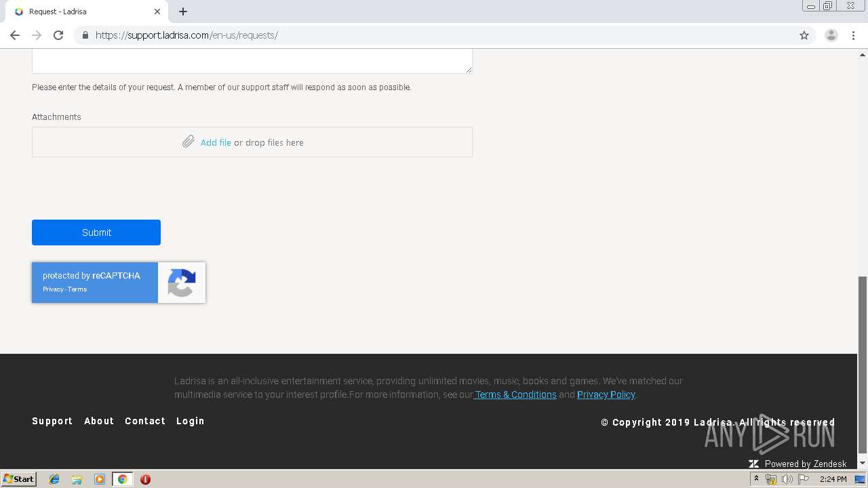
Task: Open a new tab with the plus button
Action: 183,12
